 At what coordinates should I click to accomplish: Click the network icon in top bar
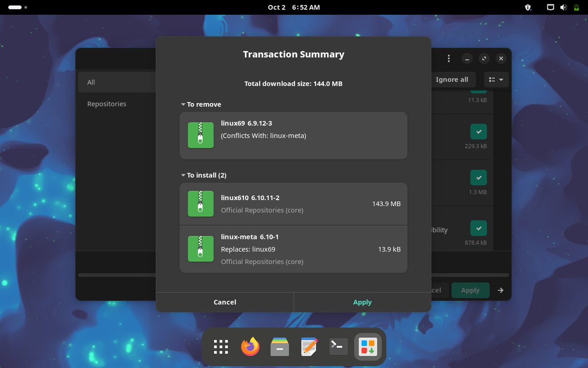[x=551, y=7]
